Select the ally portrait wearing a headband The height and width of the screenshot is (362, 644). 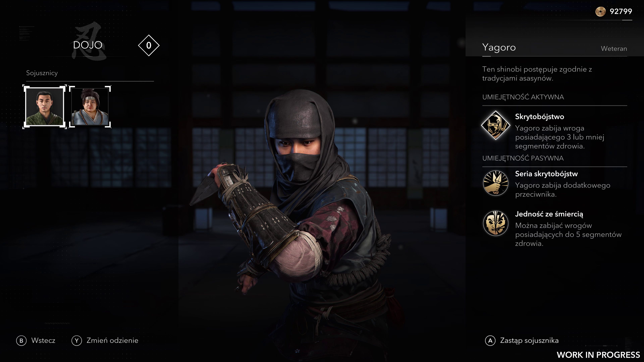tap(90, 107)
